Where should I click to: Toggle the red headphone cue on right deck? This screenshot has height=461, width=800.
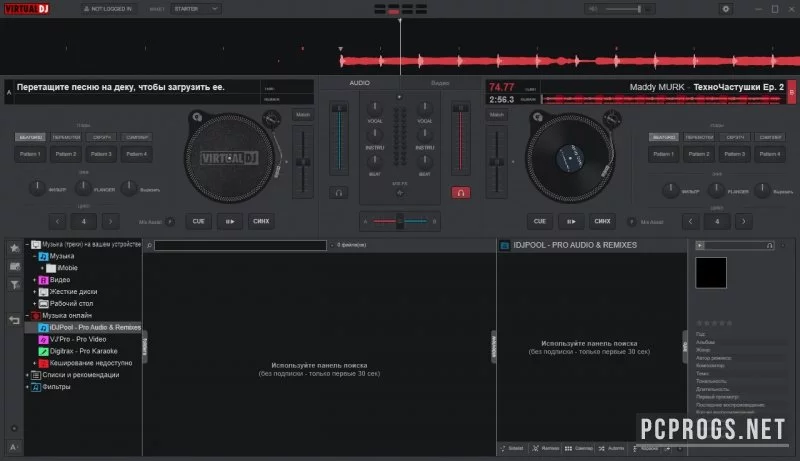coord(461,193)
